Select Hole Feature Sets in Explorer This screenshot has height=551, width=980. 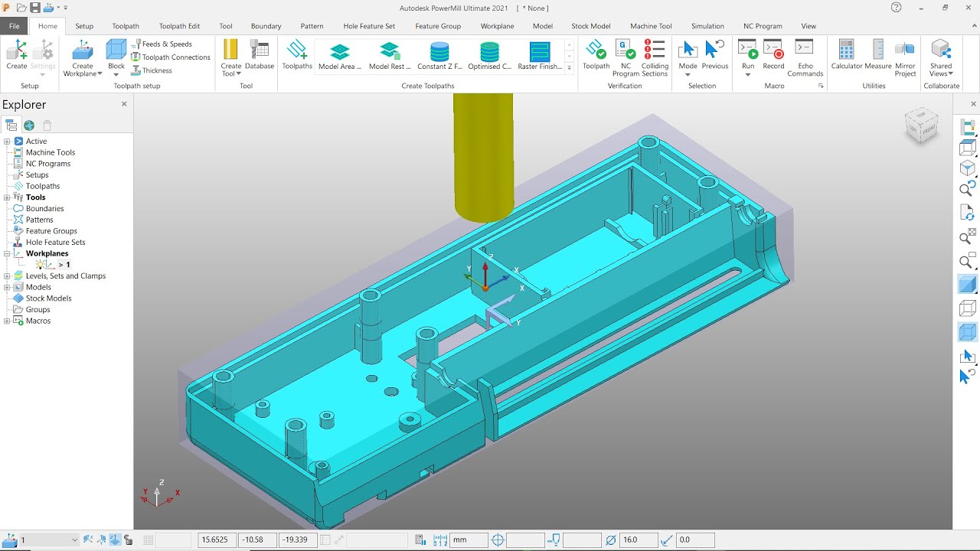tap(55, 243)
